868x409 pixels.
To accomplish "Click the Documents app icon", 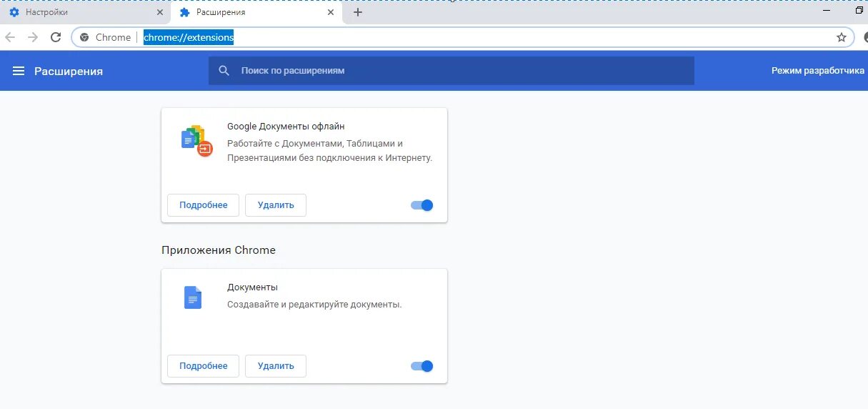I will 193,297.
